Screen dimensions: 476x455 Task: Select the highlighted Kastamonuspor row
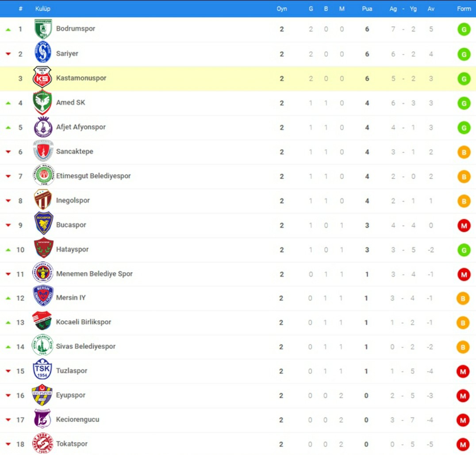pos(238,78)
